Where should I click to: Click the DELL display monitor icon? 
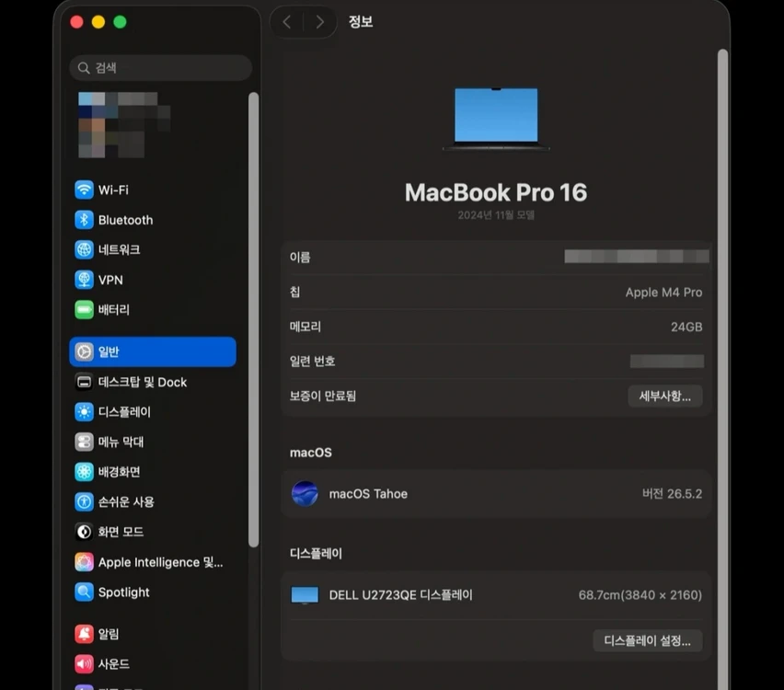click(305, 595)
